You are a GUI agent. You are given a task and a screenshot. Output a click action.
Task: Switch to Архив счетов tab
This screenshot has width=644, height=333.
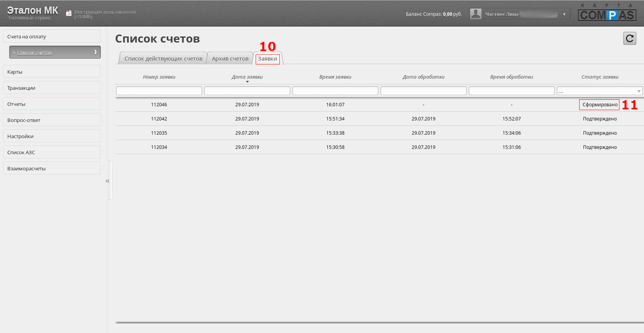pyautogui.click(x=230, y=59)
